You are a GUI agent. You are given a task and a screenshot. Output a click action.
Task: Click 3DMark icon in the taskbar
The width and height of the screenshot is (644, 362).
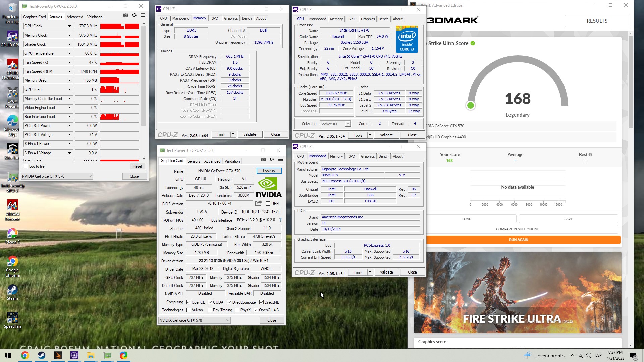click(58, 355)
